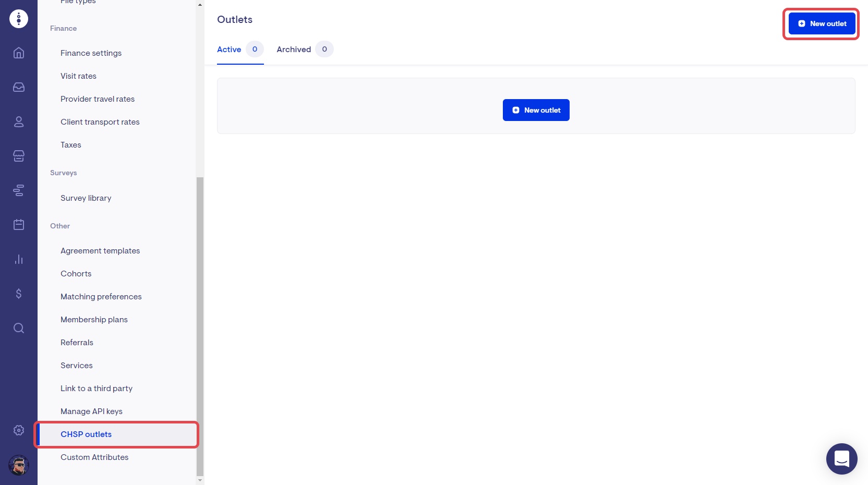Viewport: 868px width, 485px height.
Task: Open Custom Attributes page
Action: click(x=94, y=457)
